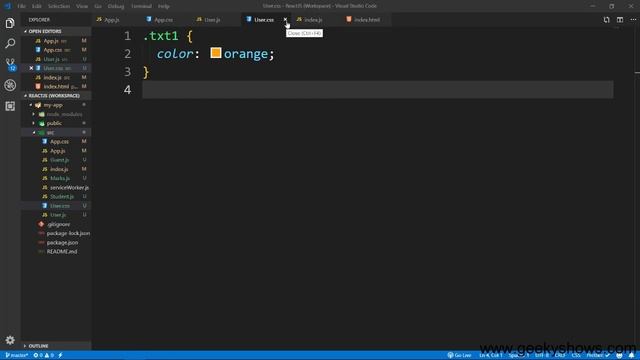The width and height of the screenshot is (640, 360).
Task: Start Go Live server from status bar
Action: [x=460, y=355]
